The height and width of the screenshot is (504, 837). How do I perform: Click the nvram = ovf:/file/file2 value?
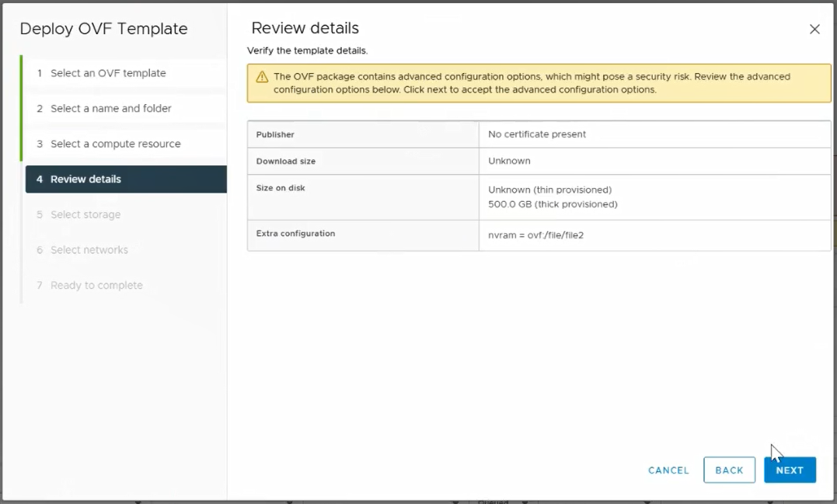[x=535, y=235]
